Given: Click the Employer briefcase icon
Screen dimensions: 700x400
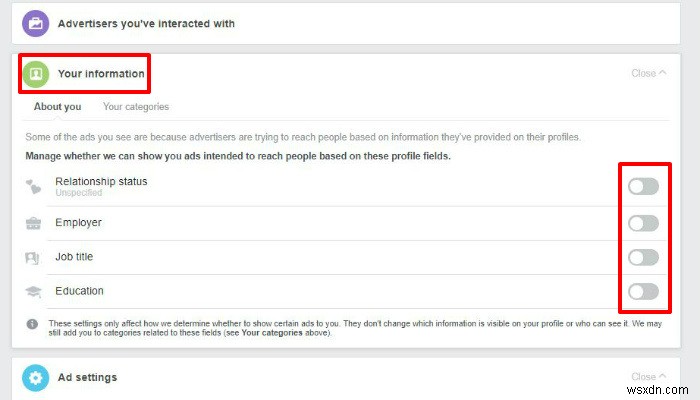Looking at the screenshot, I should point(34,223).
